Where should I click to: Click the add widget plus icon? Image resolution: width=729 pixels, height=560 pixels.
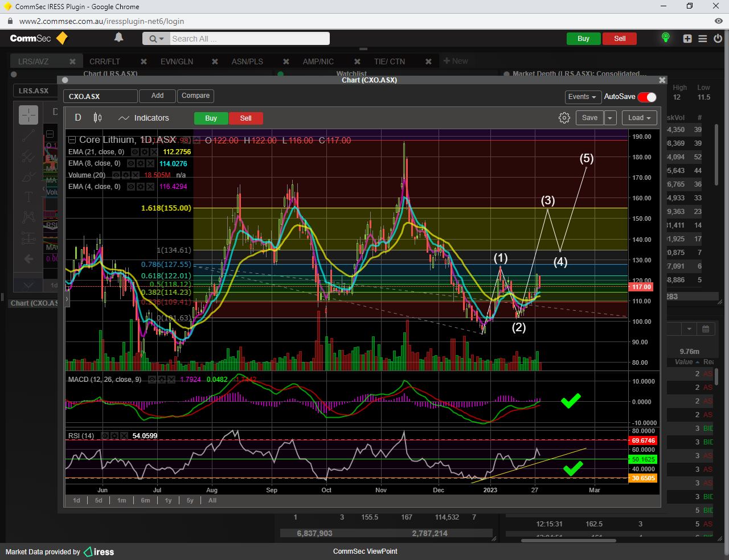(687, 39)
